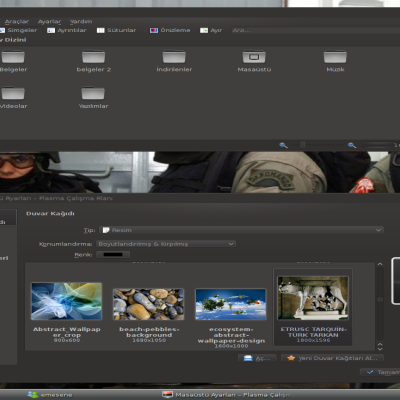Switch to Ayrıntılar details view

point(67,30)
